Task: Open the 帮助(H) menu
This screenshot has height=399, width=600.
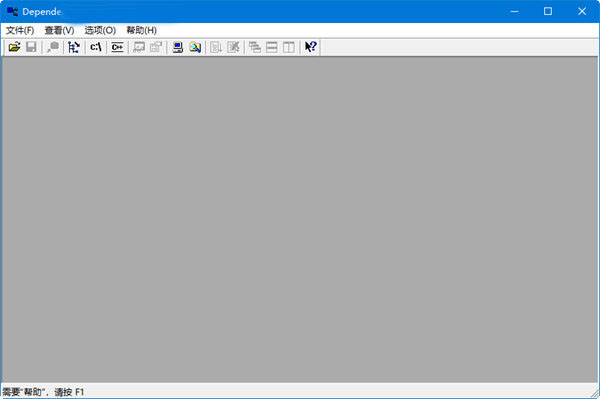Action: click(142, 30)
